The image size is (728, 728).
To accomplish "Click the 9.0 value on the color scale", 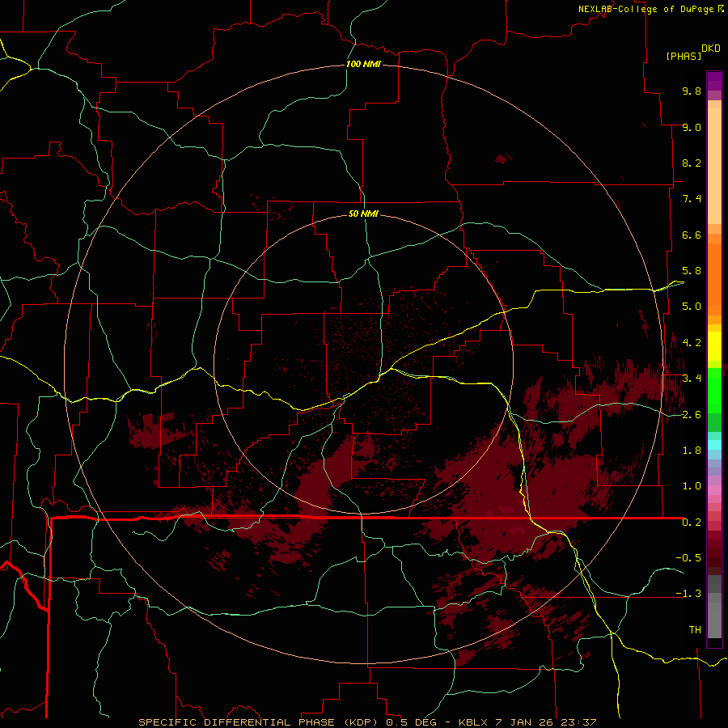I will tap(692, 127).
